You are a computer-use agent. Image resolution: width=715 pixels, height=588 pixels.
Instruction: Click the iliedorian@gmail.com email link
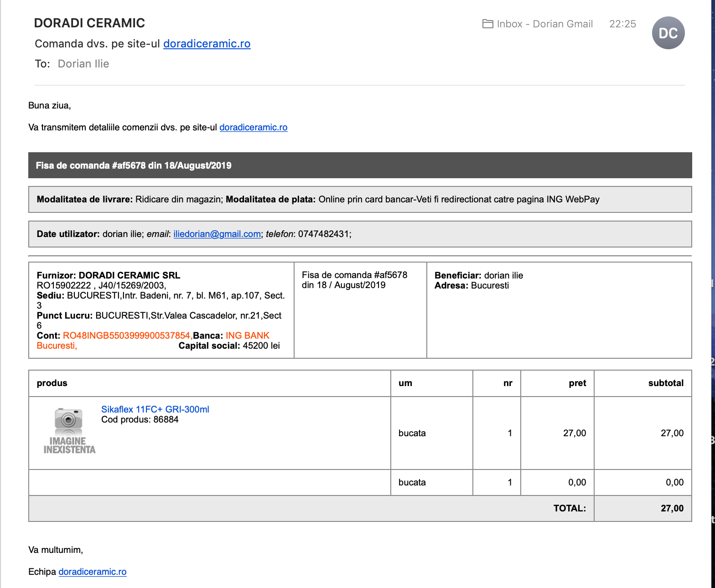pyautogui.click(x=217, y=234)
